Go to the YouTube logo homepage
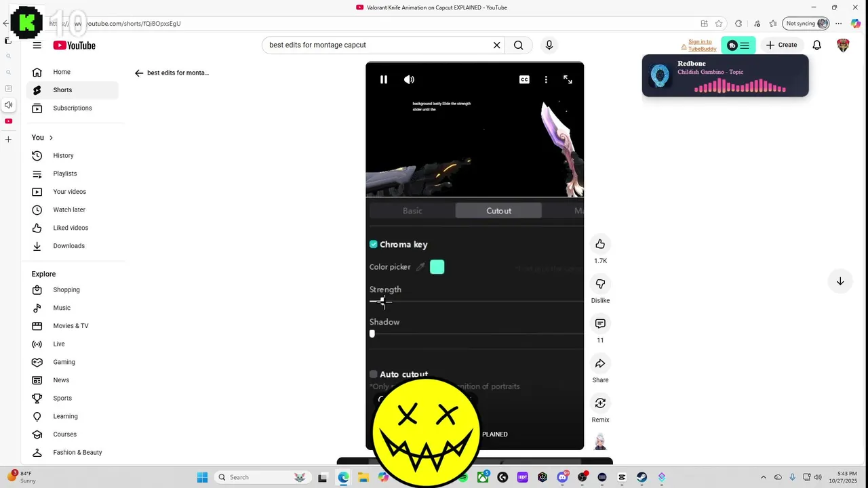 pos(74,45)
